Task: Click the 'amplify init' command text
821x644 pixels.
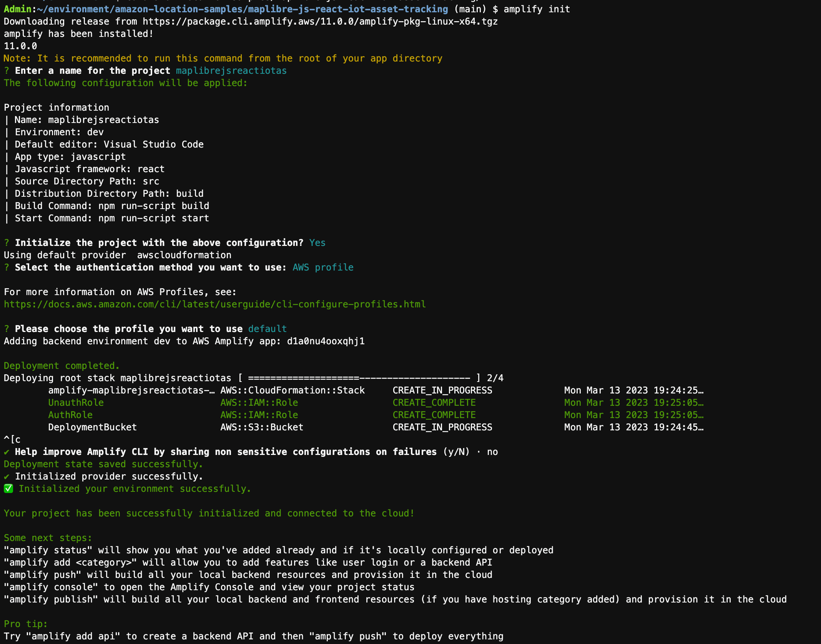Action: [537, 9]
